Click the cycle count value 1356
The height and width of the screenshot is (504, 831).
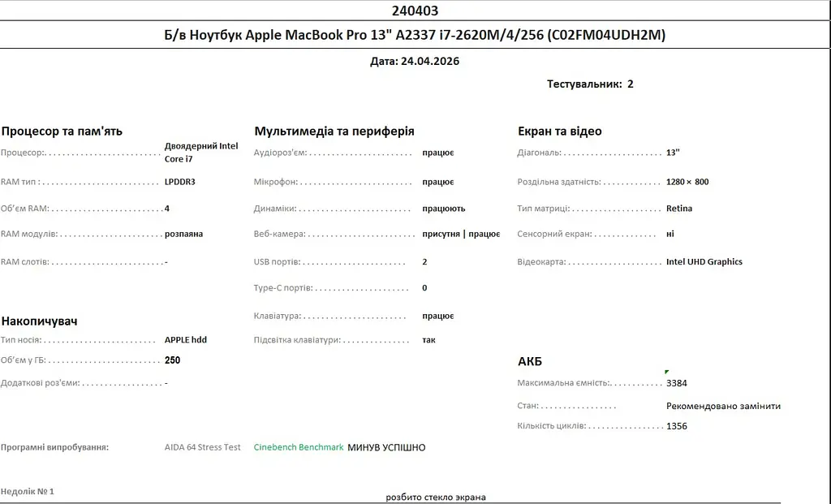[x=676, y=426]
